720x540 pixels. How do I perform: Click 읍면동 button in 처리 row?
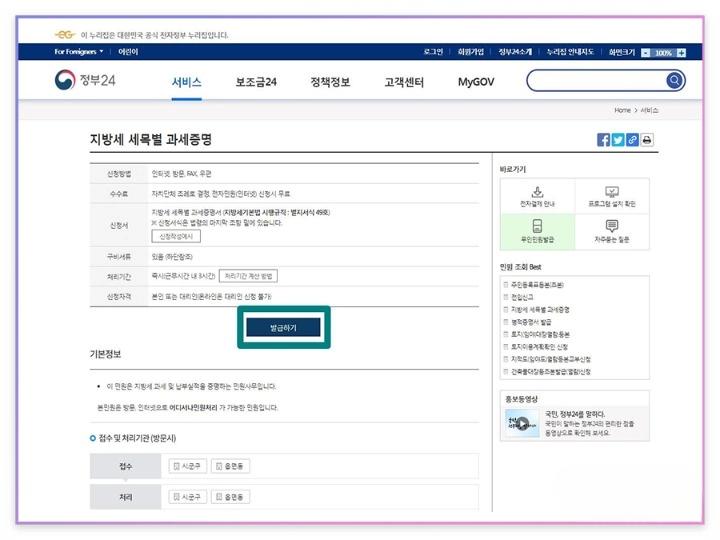pos(230,497)
